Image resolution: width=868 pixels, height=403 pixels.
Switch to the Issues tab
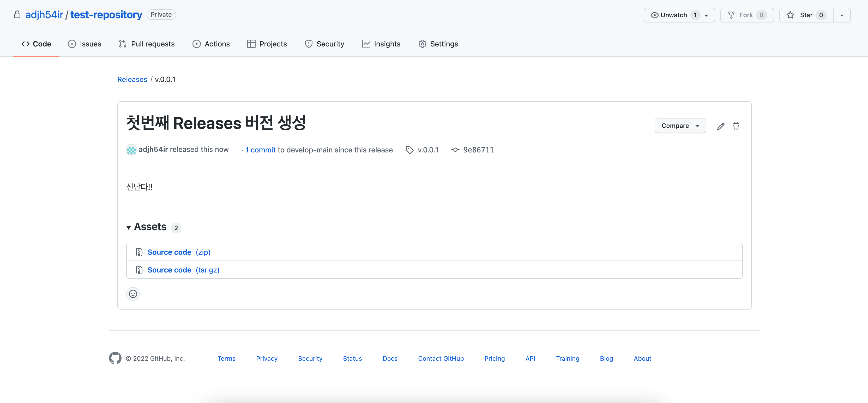click(x=85, y=44)
